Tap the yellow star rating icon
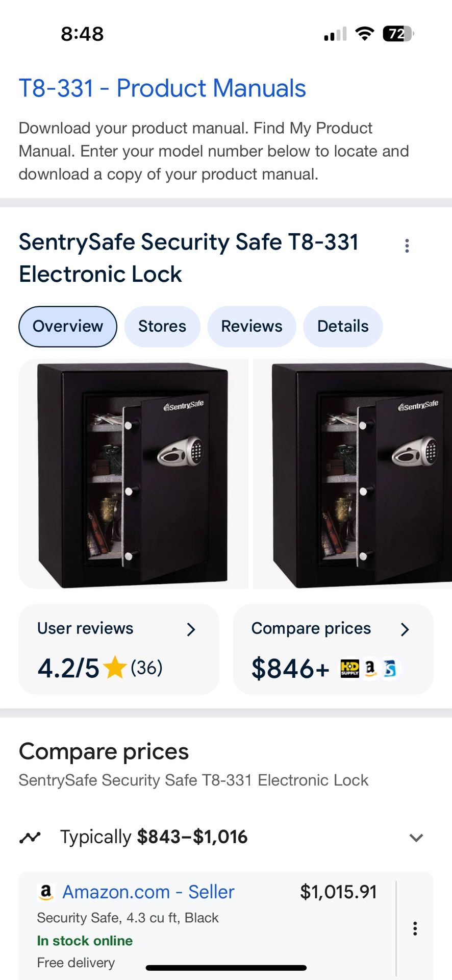 [115, 668]
